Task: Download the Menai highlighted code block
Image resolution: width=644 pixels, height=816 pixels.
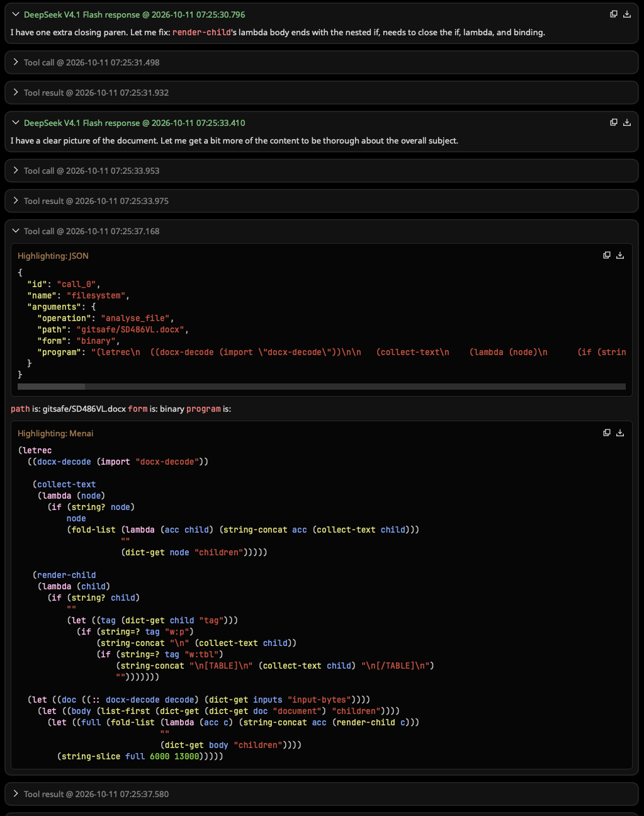Action: tap(620, 433)
